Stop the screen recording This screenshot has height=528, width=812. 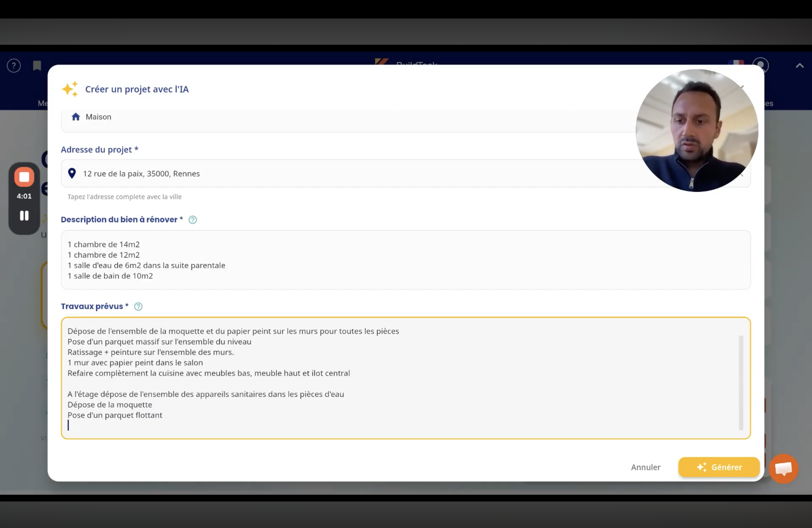tap(24, 177)
